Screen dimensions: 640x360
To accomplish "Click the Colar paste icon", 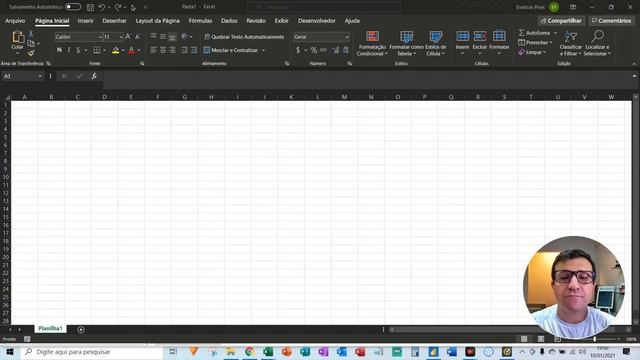I will (x=18, y=37).
